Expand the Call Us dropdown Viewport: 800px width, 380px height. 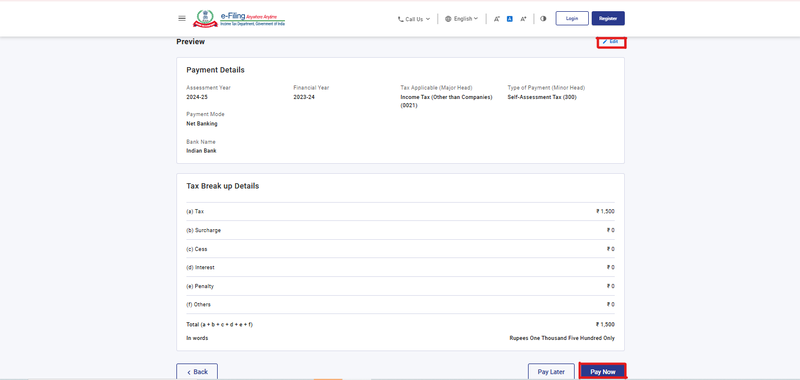[x=414, y=19]
